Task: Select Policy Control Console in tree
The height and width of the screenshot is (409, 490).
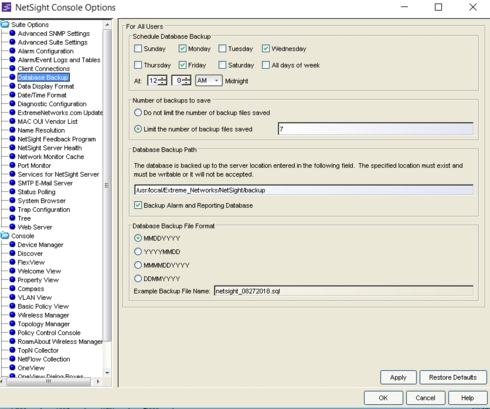Action: (49, 333)
